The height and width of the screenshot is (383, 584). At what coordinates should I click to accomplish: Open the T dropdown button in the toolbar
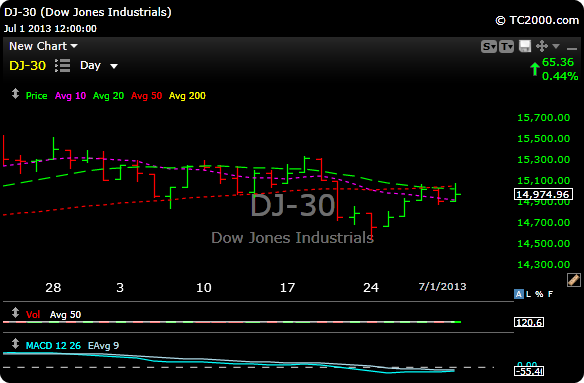click(x=507, y=47)
